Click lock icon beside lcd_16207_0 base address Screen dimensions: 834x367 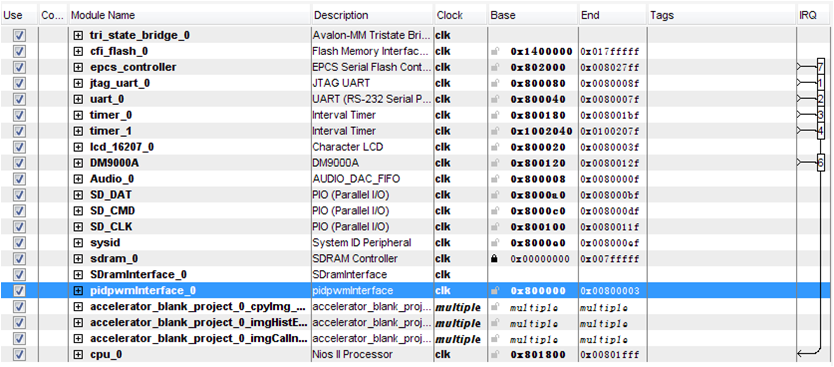pos(495,147)
